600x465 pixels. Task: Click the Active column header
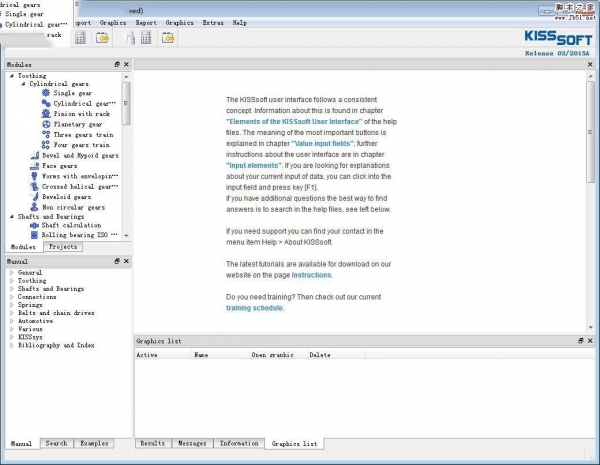click(x=163, y=355)
